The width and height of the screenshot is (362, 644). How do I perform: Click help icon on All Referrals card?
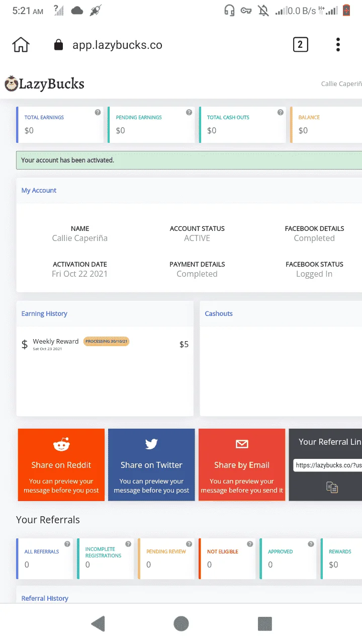click(x=67, y=544)
